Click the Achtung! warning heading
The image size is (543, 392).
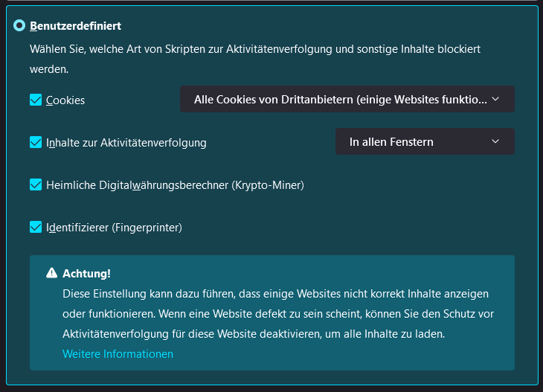(86, 273)
